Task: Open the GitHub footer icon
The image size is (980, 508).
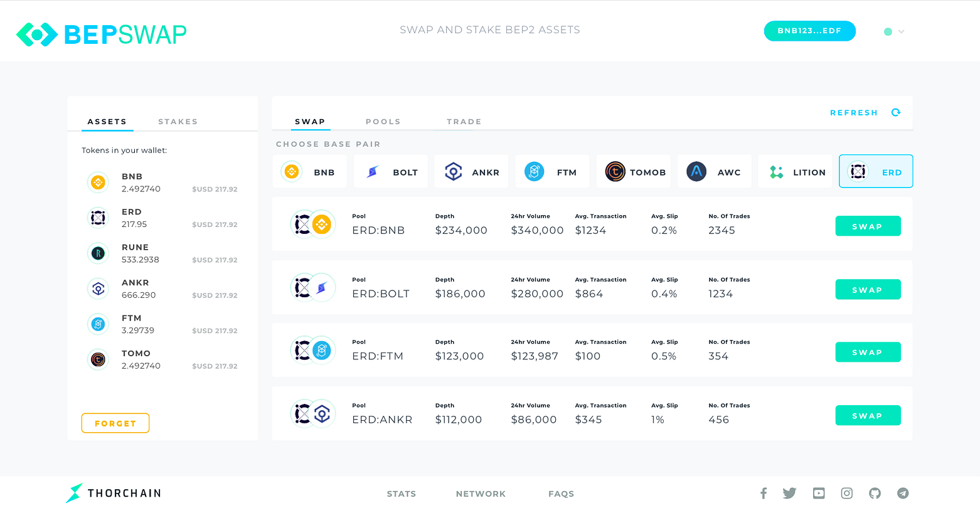Action: pyautogui.click(x=875, y=494)
